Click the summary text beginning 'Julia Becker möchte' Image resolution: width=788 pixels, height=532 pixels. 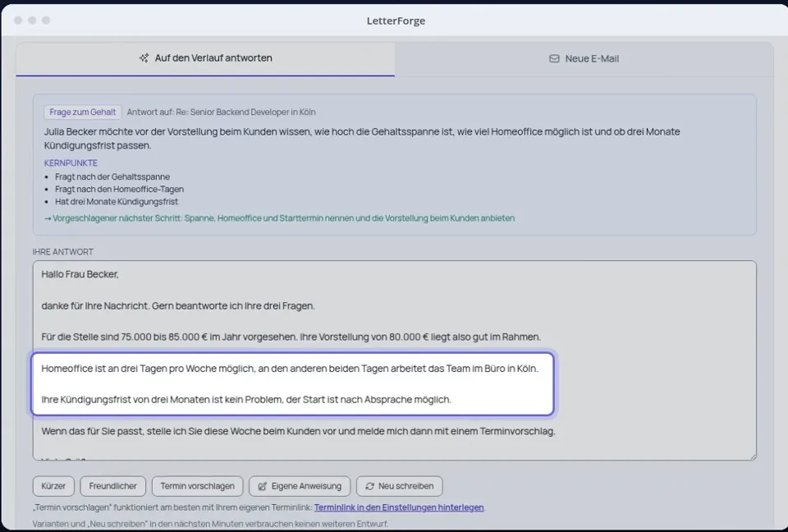[362, 139]
